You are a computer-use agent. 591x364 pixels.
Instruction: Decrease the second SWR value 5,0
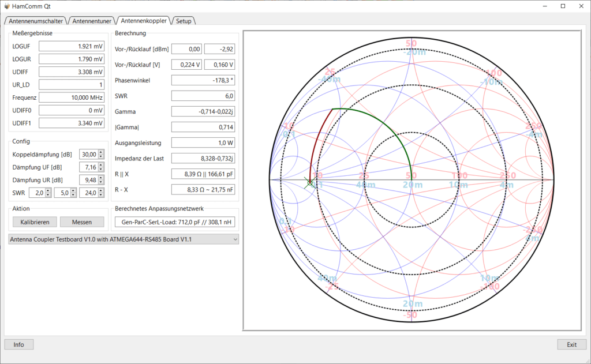coord(73,195)
